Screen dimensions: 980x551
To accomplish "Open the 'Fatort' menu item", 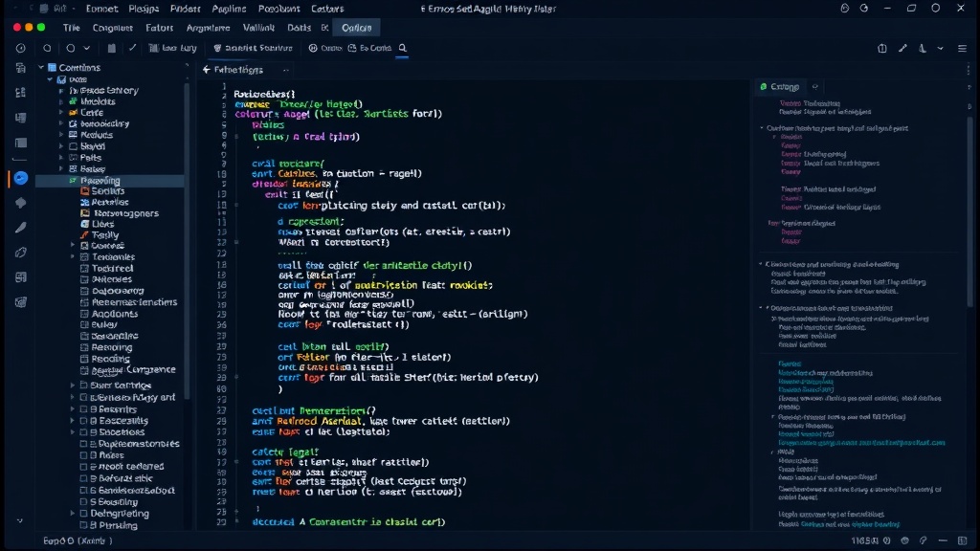I will point(160,28).
